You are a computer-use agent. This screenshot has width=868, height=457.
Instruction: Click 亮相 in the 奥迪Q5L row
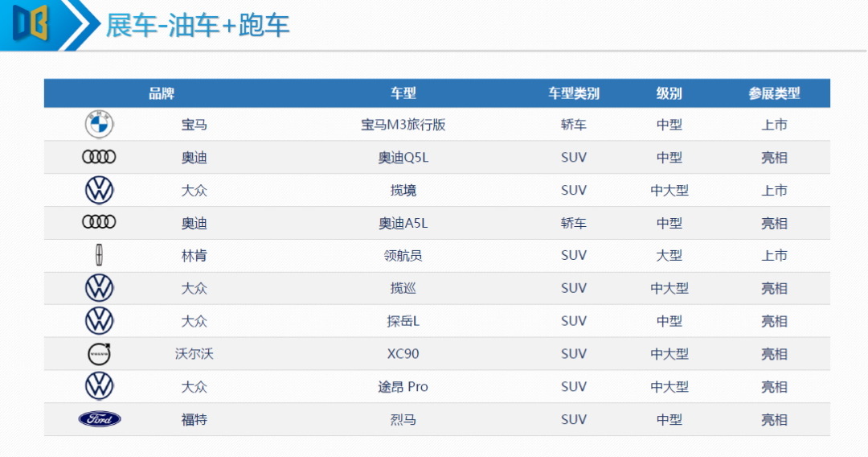(x=775, y=158)
